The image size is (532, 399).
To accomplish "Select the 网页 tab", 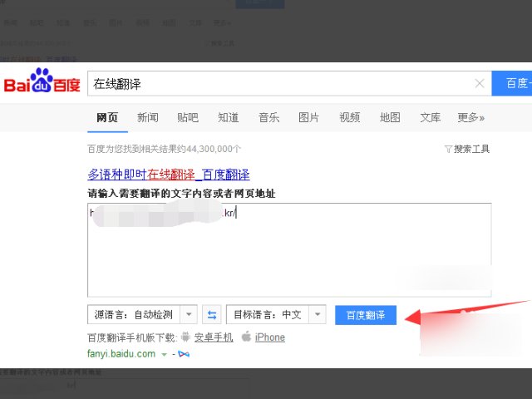I will 107,118.
